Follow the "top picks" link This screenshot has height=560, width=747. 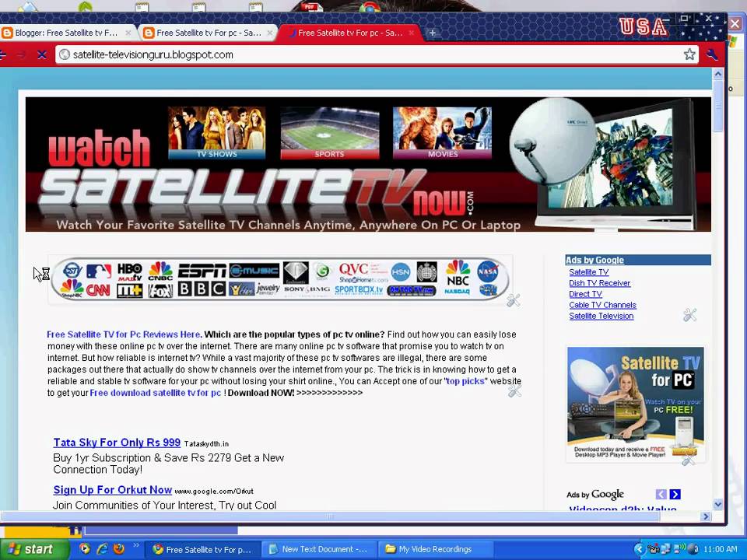coord(465,381)
